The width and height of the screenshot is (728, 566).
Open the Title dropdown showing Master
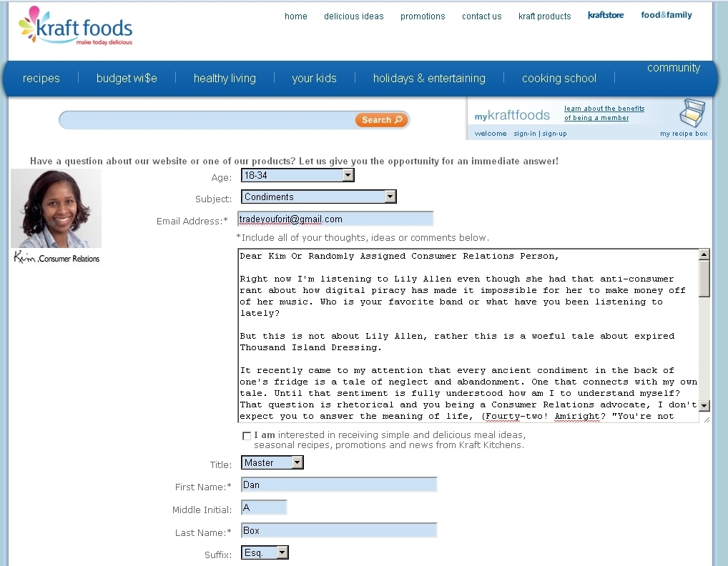(x=272, y=462)
